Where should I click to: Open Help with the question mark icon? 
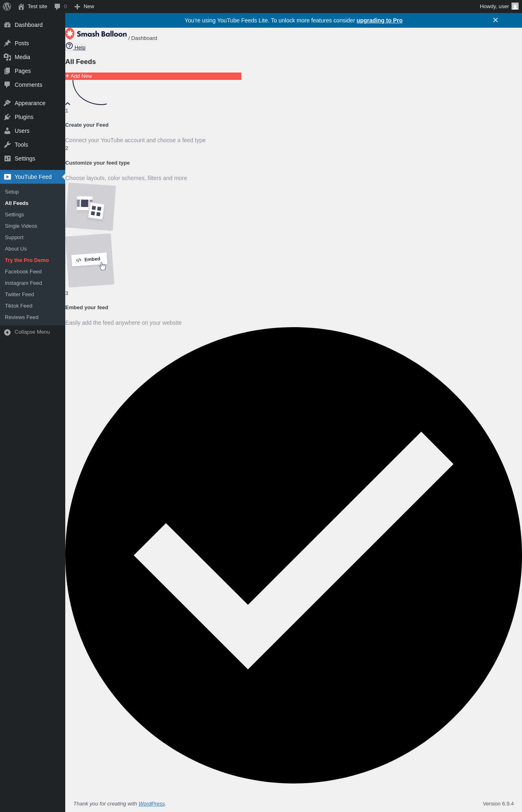pos(75,46)
